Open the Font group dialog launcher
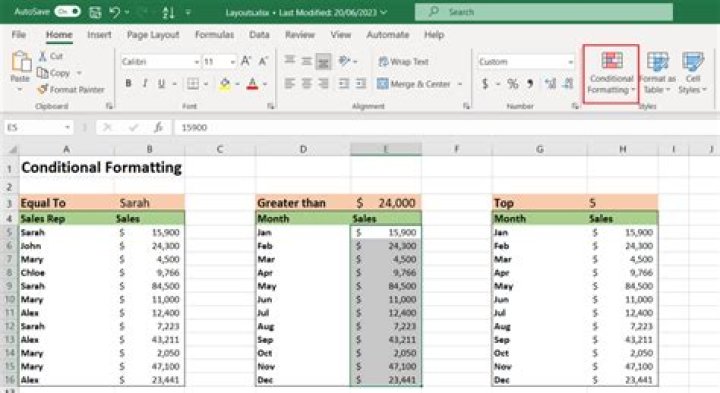The height and width of the screenshot is (393, 720). pyautogui.click(x=270, y=106)
